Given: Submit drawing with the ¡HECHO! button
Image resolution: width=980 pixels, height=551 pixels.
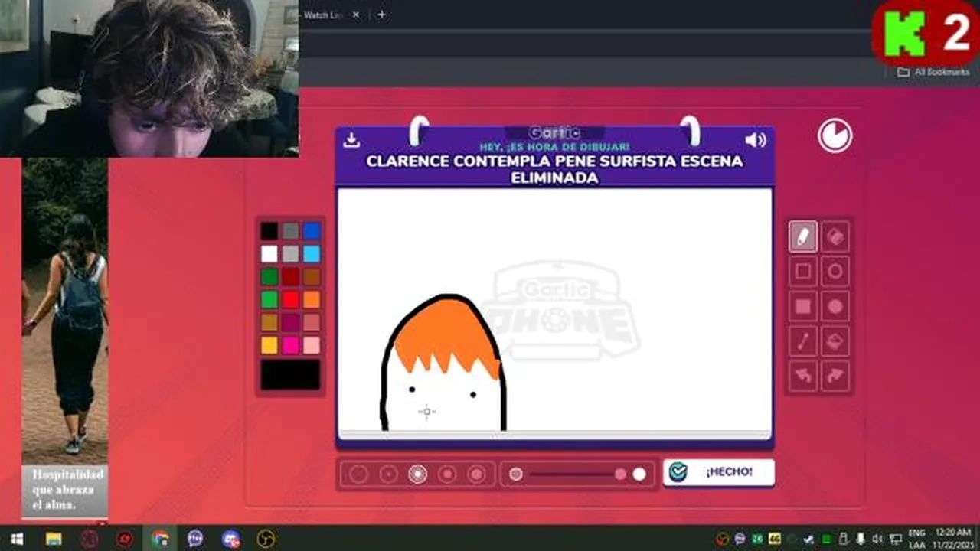Looking at the screenshot, I should 719,472.
